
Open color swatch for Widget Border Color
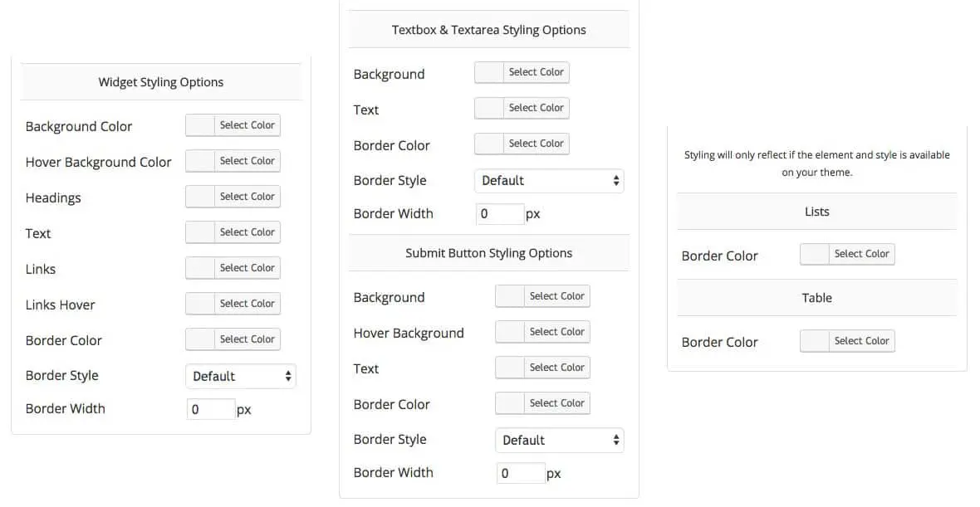pos(200,339)
